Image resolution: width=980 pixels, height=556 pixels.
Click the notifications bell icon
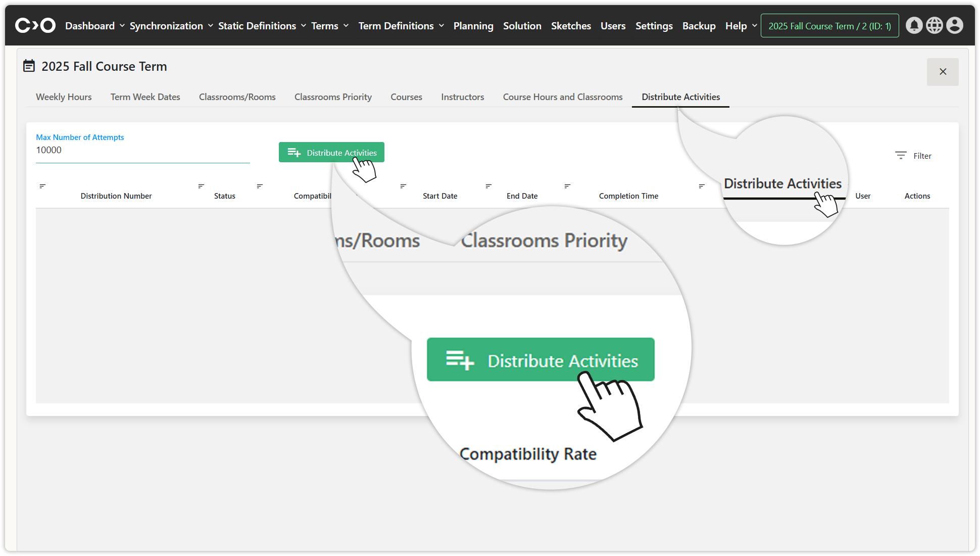click(x=914, y=25)
